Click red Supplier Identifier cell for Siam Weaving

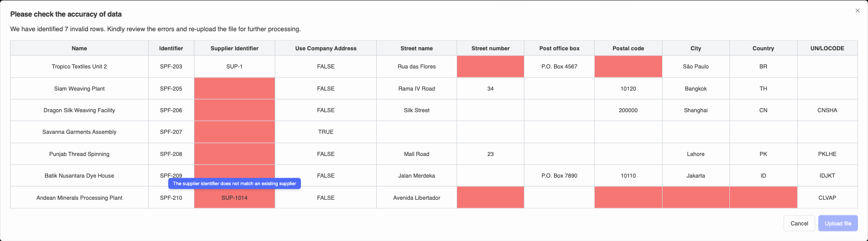click(x=235, y=89)
